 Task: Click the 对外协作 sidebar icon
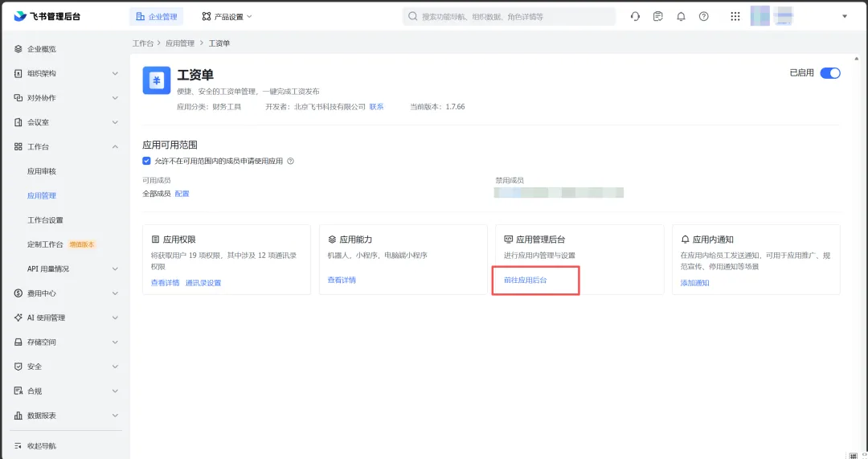point(18,97)
